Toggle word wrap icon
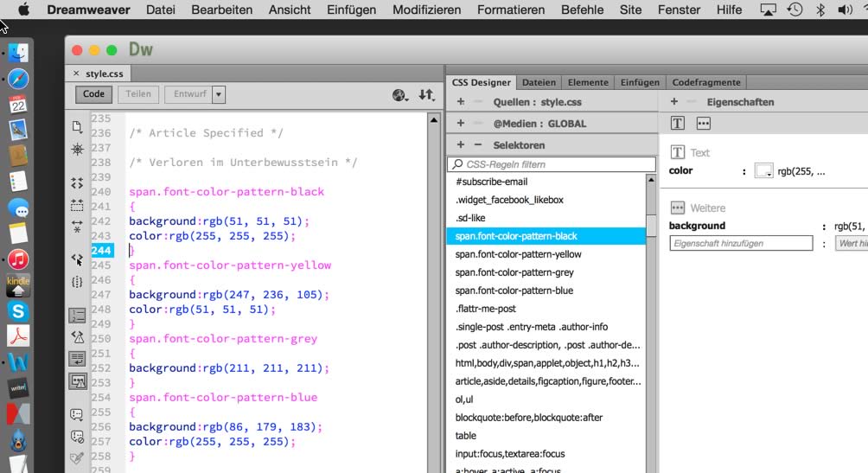This screenshot has height=473, width=868. tap(78, 359)
